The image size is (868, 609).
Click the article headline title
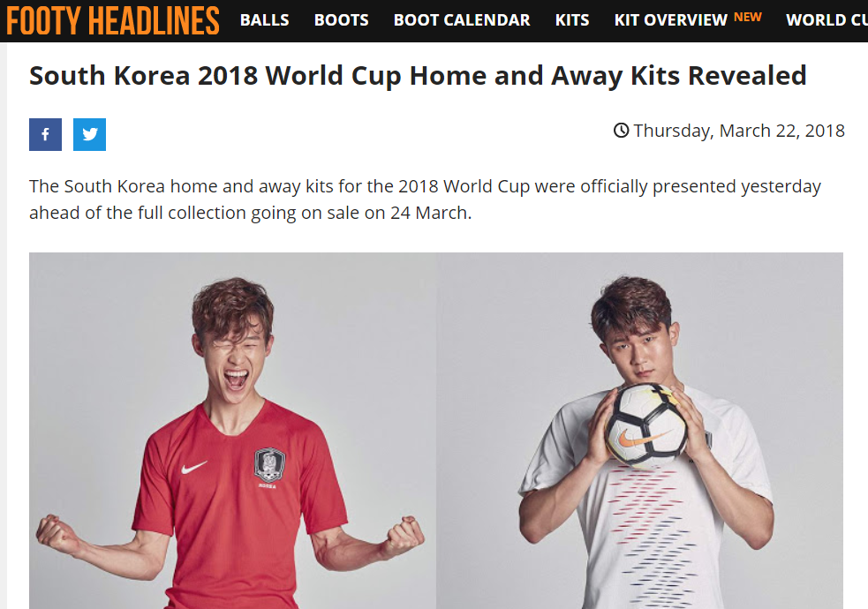(418, 76)
